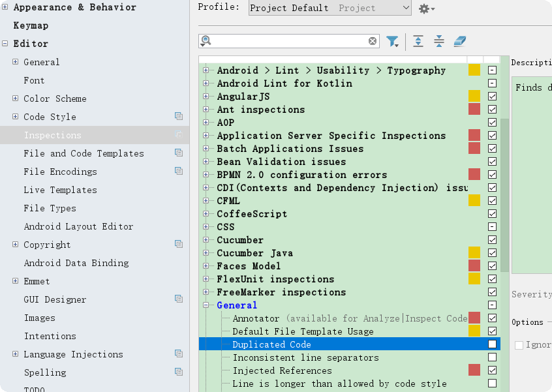The width and height of the screenshot is (552, 392).
Task: Expand Appearance & Behavior settings
Action: [x=5, y=7]
